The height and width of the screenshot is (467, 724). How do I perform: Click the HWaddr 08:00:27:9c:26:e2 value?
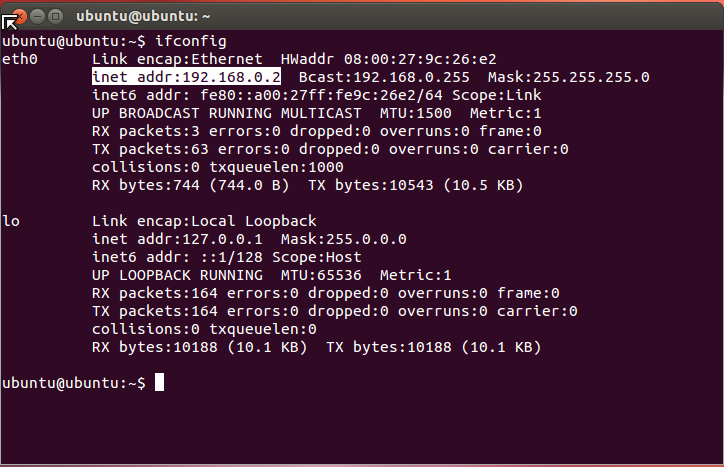point(389,59)
